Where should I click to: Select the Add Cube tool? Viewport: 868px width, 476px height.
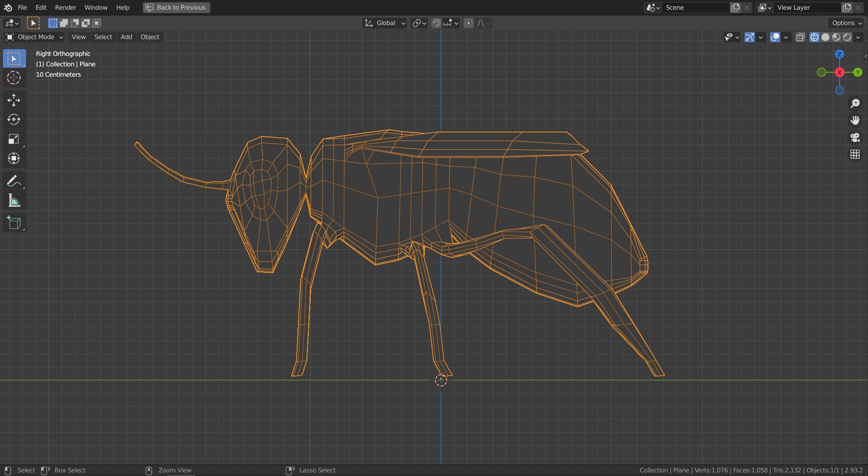point(14,223)
